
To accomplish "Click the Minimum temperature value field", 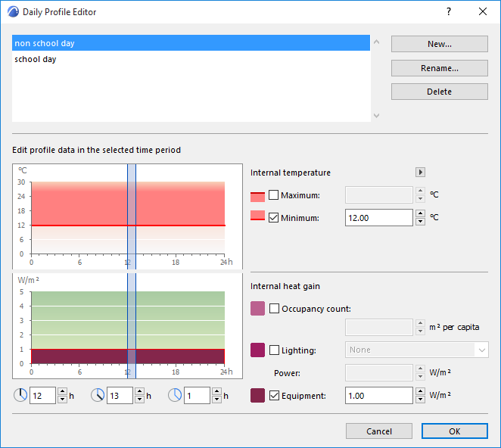I will click(379, 218).
